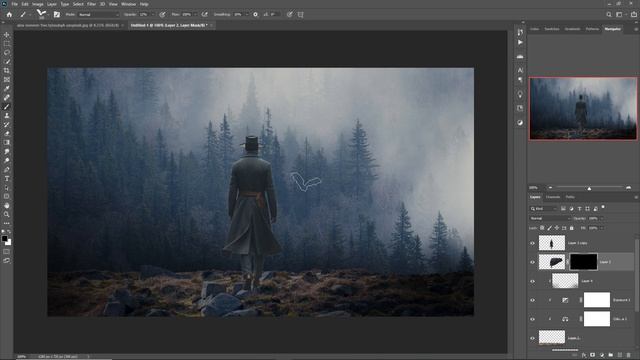Select the Spot Healing Brush tool
640x360 pixels.
[x=7, y=98]
